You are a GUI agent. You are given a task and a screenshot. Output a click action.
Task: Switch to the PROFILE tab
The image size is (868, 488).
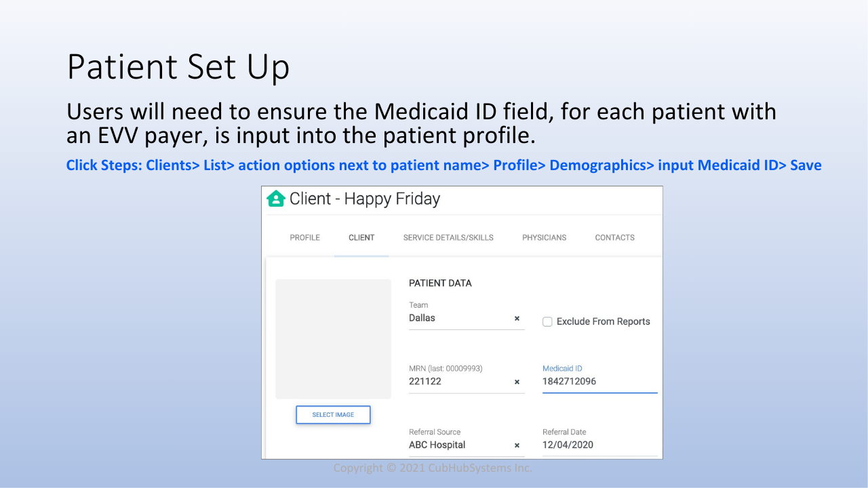click(305, 238)
